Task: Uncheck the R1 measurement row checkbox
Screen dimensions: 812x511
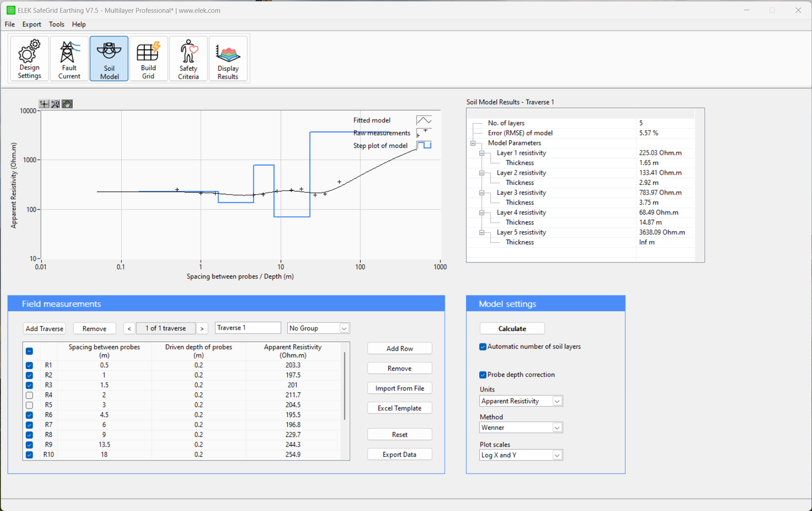Action: coord(29,365)
